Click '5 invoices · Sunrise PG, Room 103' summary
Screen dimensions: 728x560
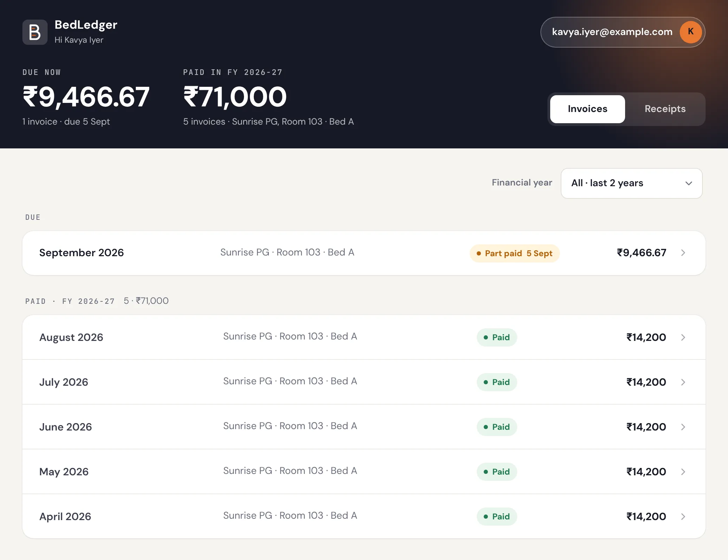(x=268, y=121)
